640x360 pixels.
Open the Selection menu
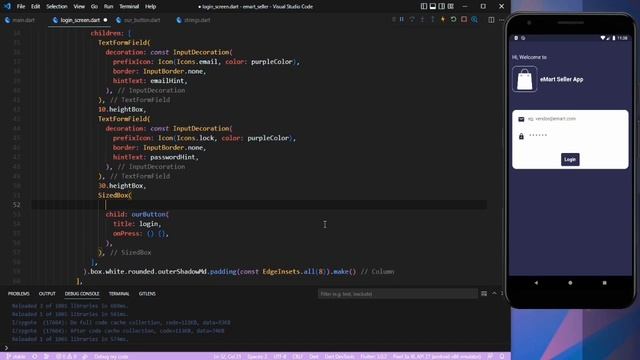57,7
